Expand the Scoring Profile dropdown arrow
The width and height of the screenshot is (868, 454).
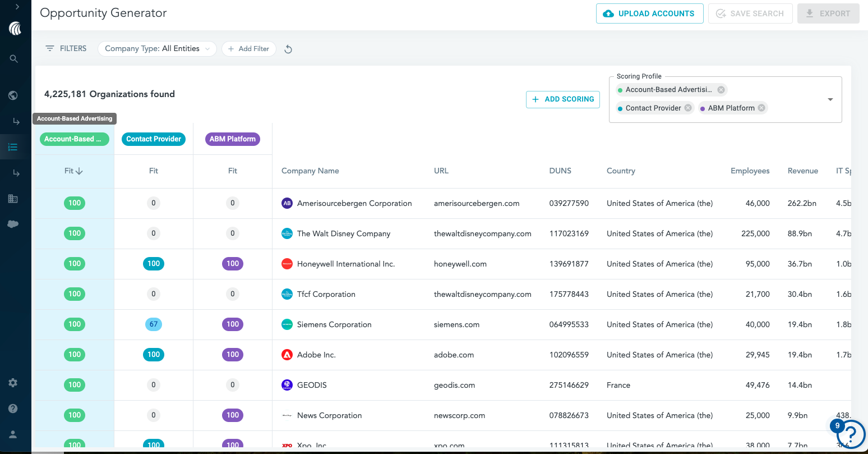tap(830, 99)
